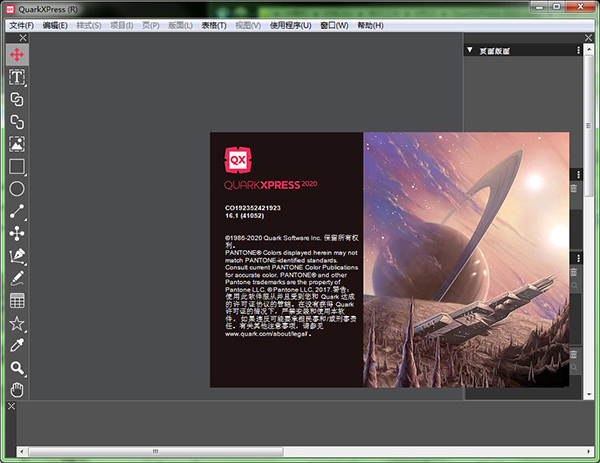Open the 窗口(W) menu
600x463 pixels.
click(x=334, y=26)
